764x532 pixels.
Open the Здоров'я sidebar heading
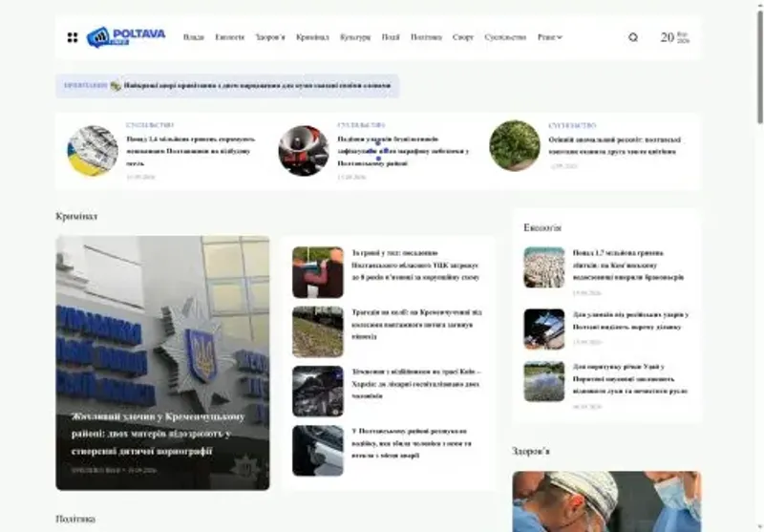point(531,451)
